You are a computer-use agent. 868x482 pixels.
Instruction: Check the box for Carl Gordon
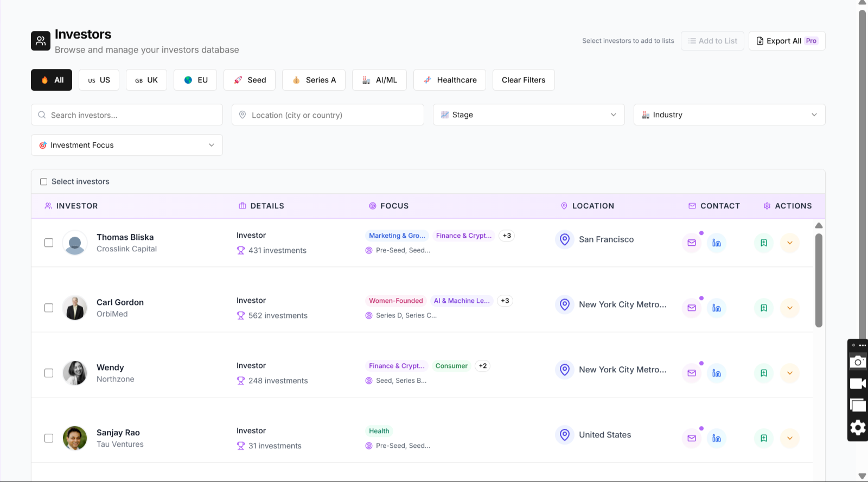[49, 308]
